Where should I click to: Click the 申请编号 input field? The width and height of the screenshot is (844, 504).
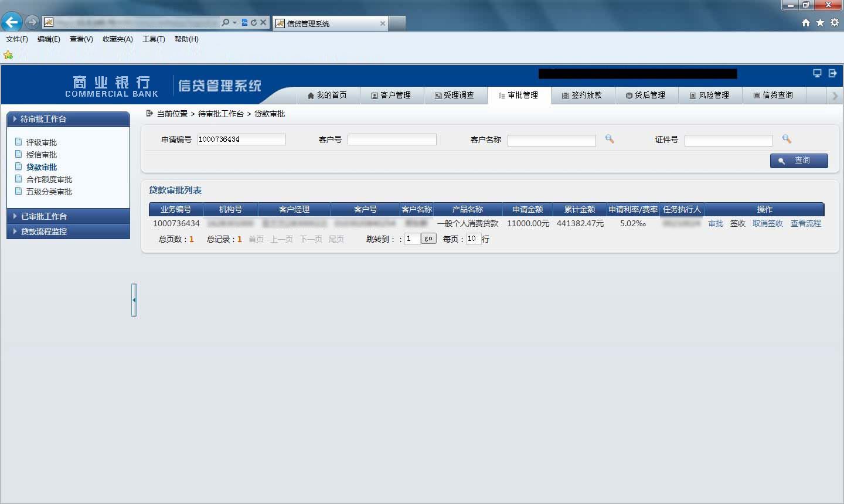point(241,139)
